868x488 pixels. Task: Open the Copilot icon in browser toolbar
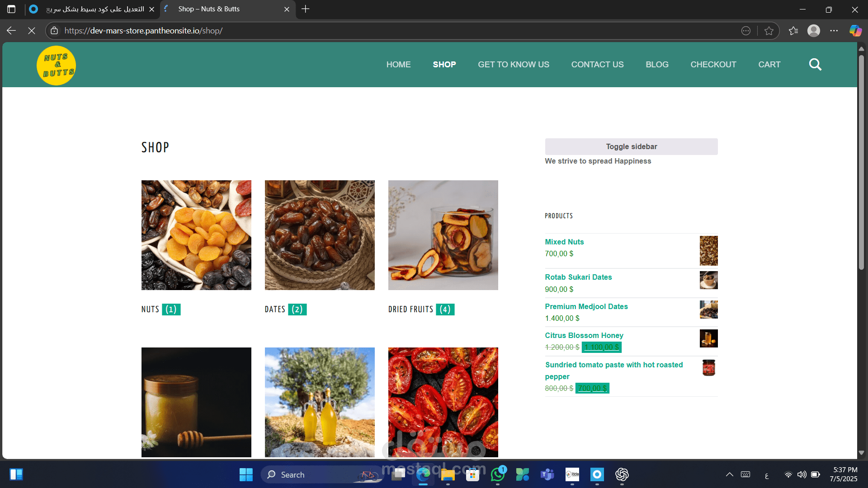[x=855, y=31]
